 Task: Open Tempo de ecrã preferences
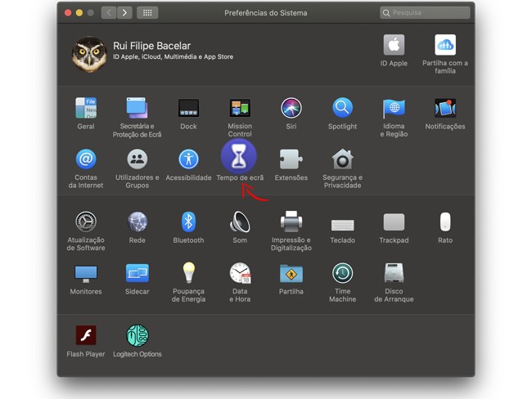point(239,158)
